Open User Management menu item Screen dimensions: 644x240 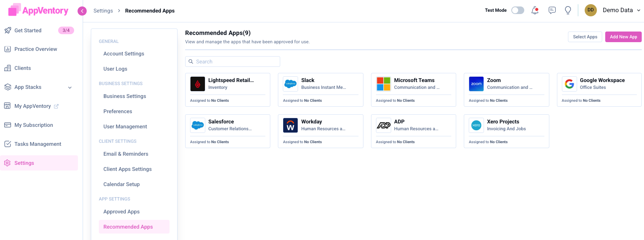[125, 126]
